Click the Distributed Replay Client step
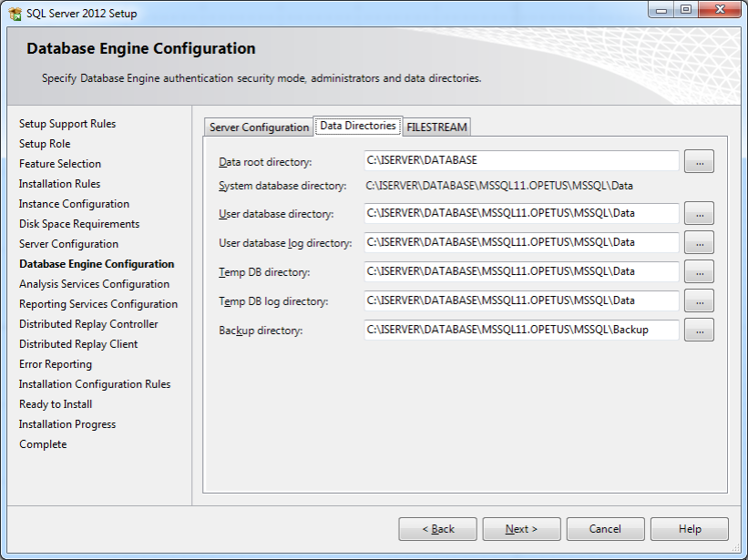 point(78,344)
